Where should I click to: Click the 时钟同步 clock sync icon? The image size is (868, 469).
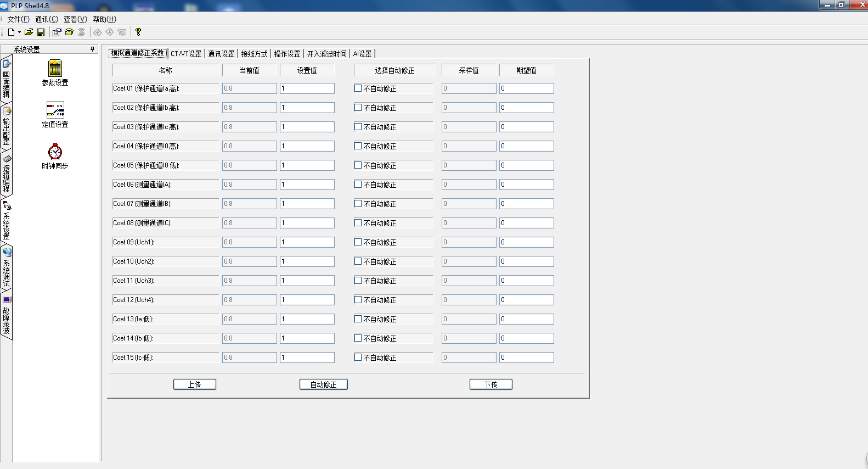pyautogui.click(x=55, y=152)
